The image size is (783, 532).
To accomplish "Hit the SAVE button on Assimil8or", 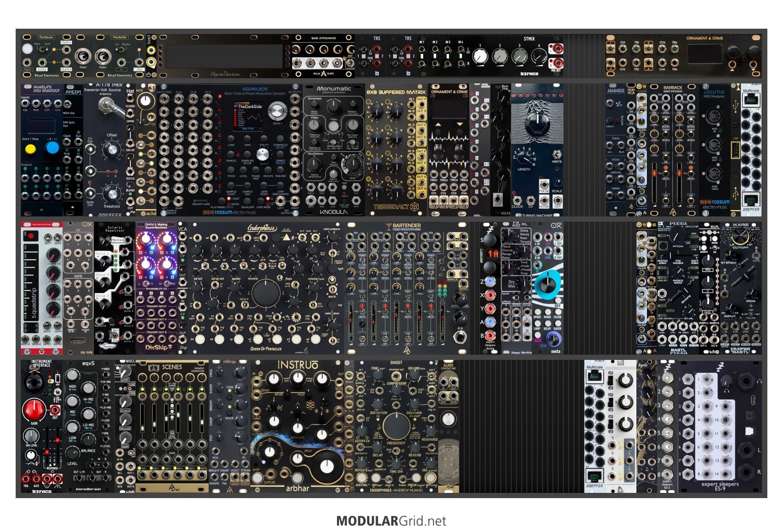I will pos(247,139).
